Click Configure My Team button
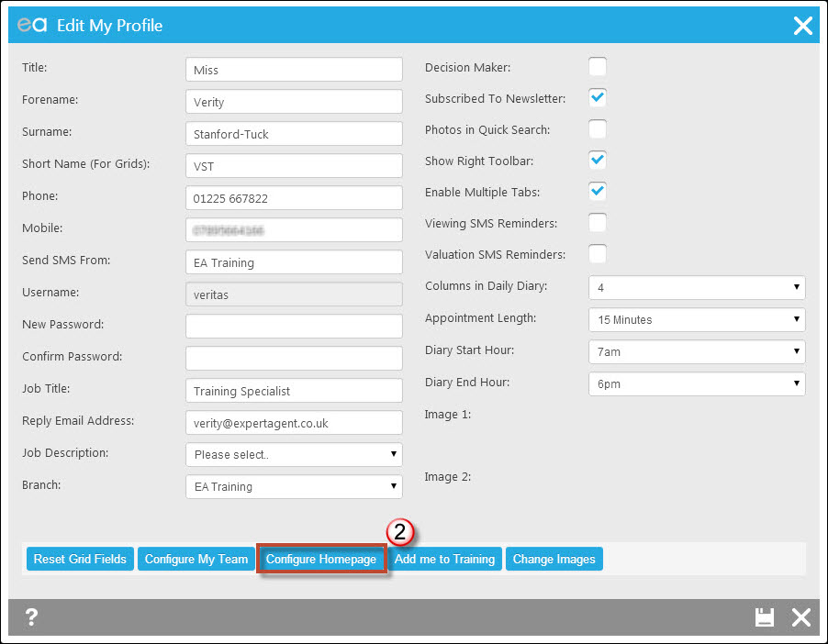The image size is (828, 644). (x=196, y=559)
